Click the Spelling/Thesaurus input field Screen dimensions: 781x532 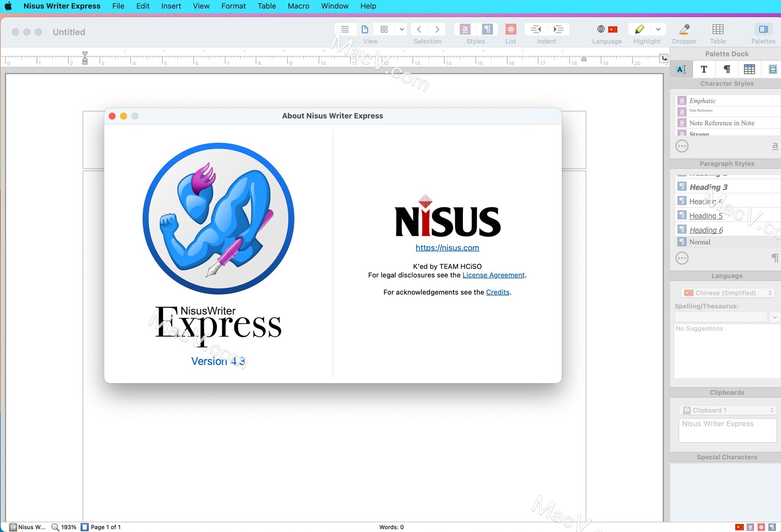tap(721, 317)
